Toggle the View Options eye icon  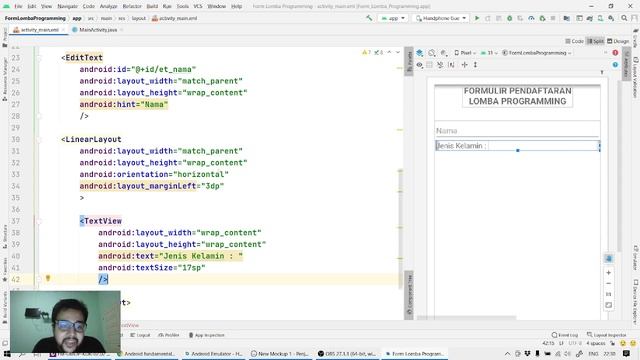pyautogui.click(x=420, y=65)
